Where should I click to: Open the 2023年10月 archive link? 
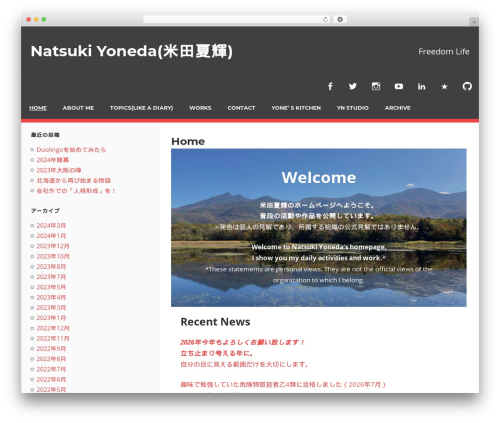(x=53, y=257)
